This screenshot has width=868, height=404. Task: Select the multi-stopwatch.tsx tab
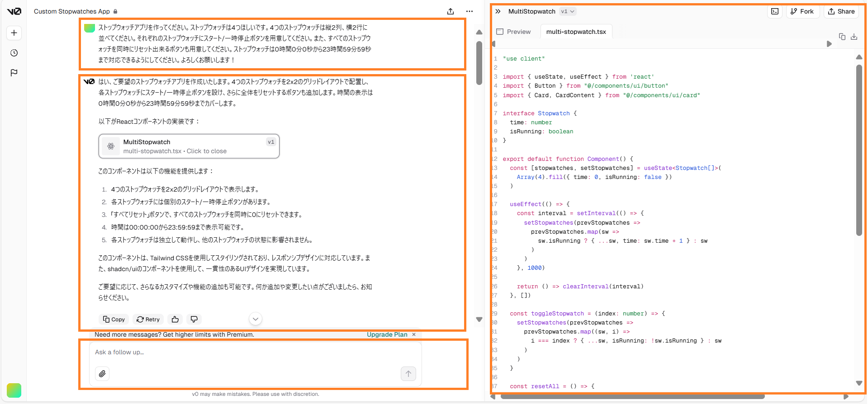tap(576, 32)
